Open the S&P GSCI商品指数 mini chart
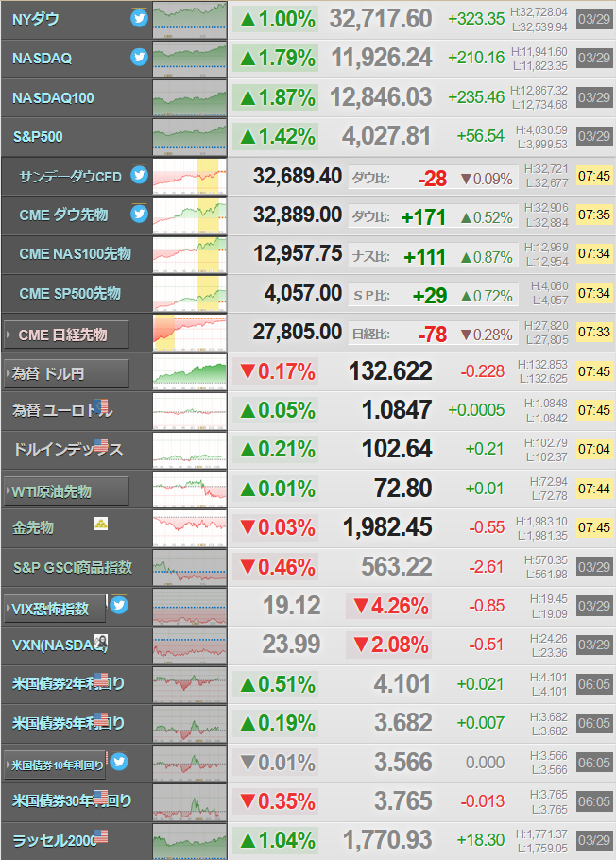The height and width of the screenshot is (860, 616). [190, 567]
